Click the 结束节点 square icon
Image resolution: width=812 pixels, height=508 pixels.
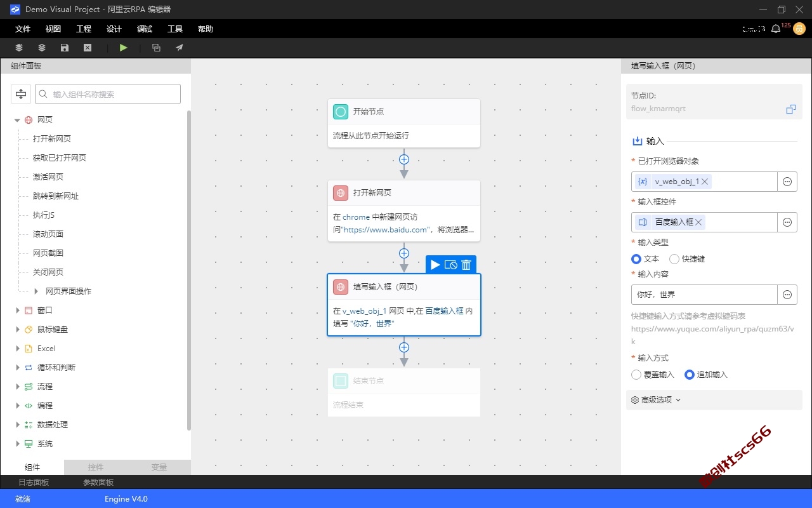click(x=341, y=381)
